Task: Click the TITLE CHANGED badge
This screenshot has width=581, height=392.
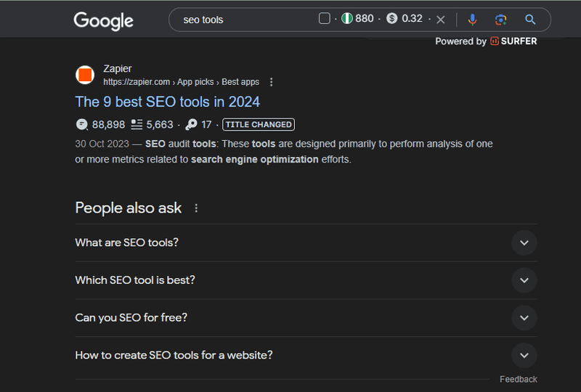Action: 259,124
